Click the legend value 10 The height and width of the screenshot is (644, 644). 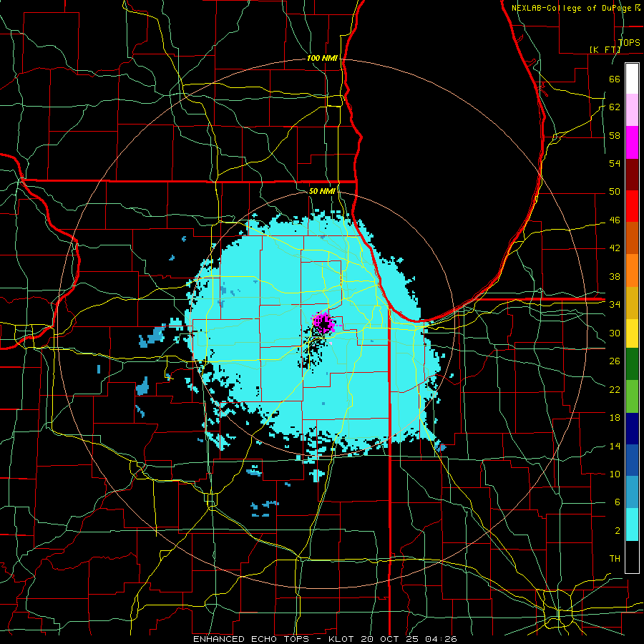point(615,474)
